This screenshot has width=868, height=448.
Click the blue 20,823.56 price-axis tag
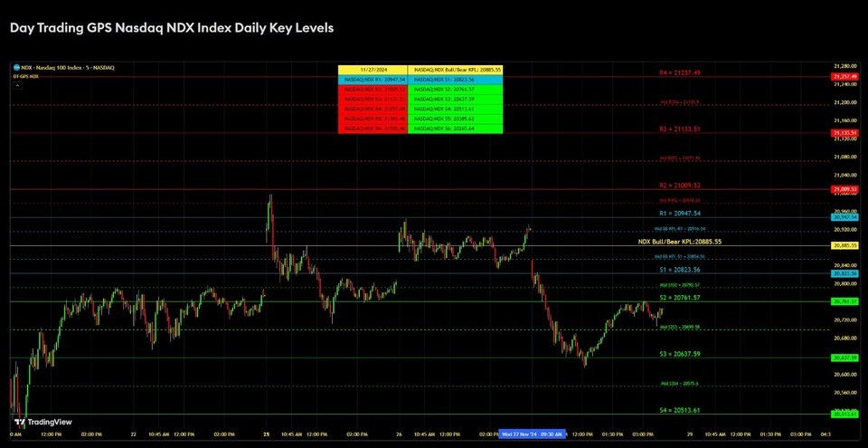844,274
